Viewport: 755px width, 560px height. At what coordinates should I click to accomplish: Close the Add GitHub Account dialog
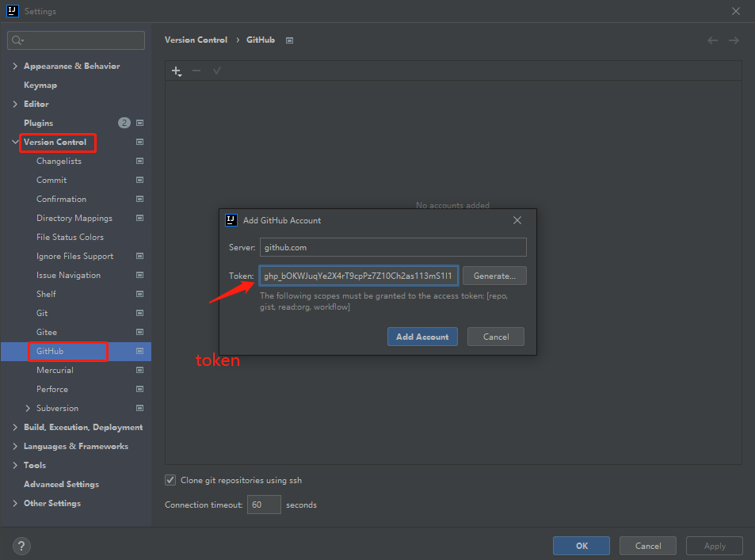click(517, 220)
